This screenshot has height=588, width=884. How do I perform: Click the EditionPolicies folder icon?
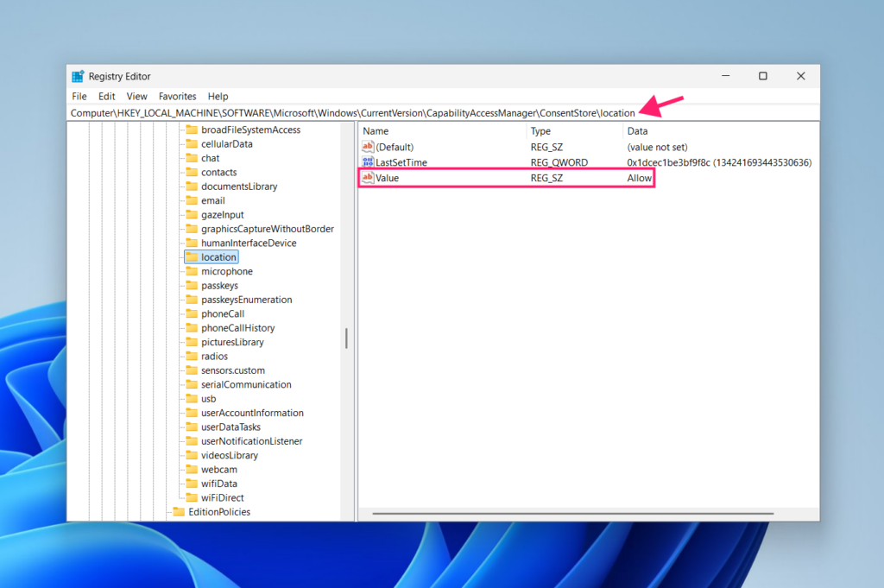click(179, 511)
